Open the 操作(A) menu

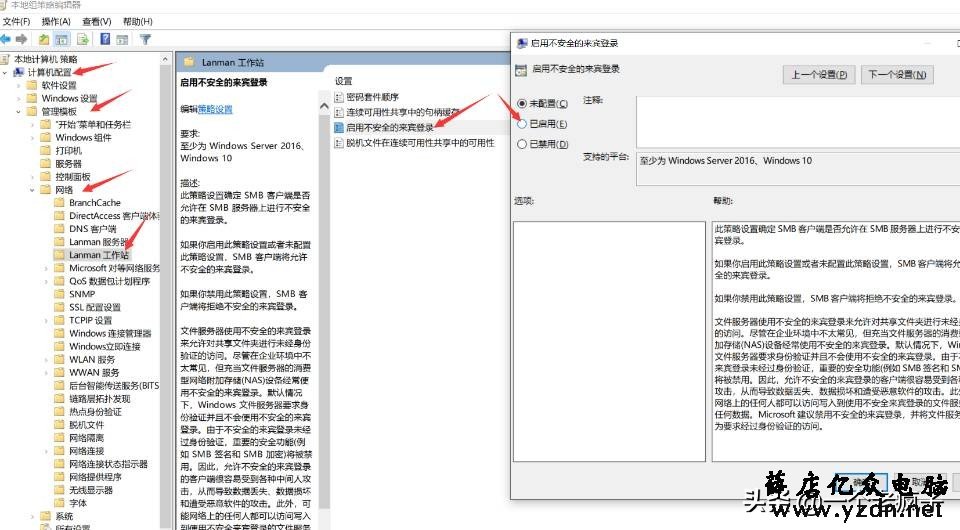pos(56,21)
